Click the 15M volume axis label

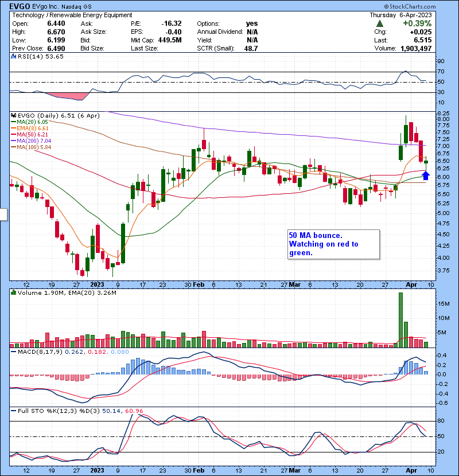pos(444,304)
